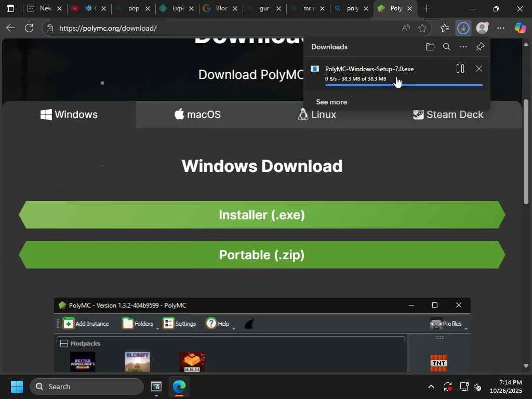Click the TNT instance icon
Viewport: 532px width, 399px height.
[x=438, y=363]
